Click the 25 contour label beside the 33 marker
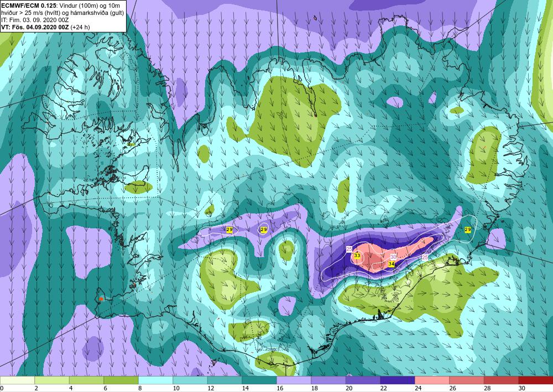Viewport: 553px width, 392px height. click(349, 249)
